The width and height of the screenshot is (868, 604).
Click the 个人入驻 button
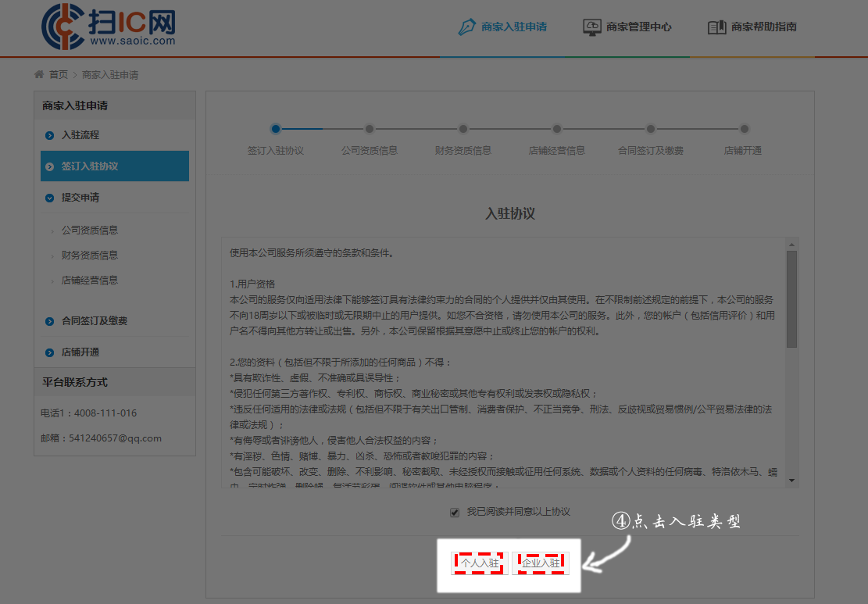click(480, 563)
